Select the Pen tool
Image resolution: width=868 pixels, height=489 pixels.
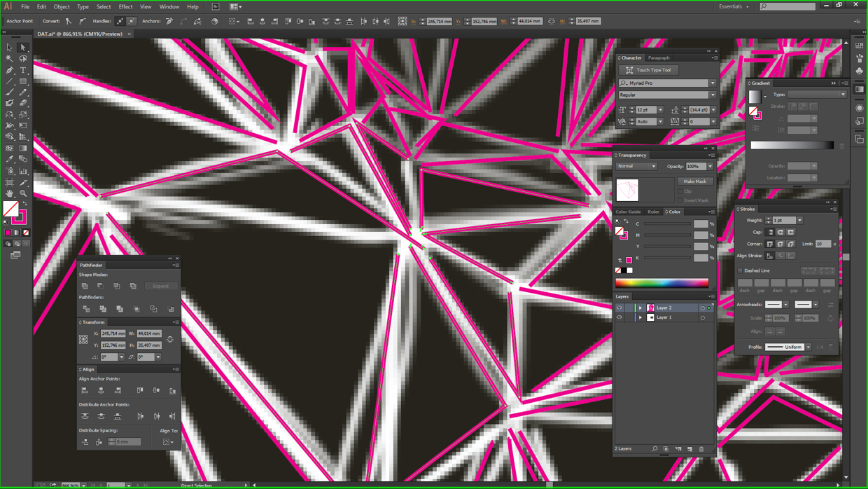coord(10,70)
